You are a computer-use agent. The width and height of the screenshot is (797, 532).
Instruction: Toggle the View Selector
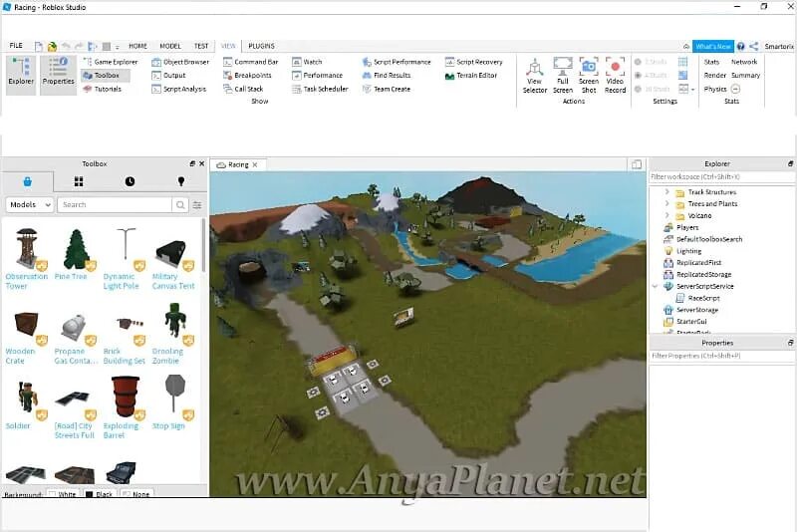535,75
